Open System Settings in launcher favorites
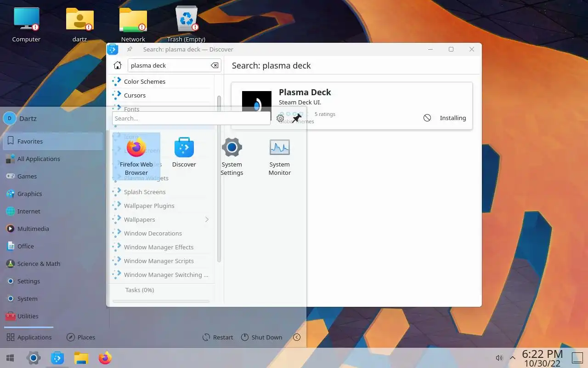Screen dimensions: 588x368 pyautogui.click(x=232, y=156)
